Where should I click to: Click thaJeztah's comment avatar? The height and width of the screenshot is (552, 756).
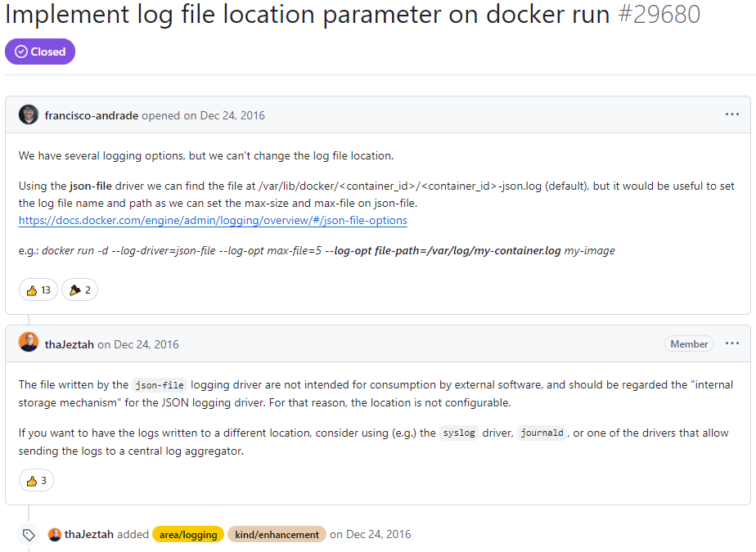point(29,343)
